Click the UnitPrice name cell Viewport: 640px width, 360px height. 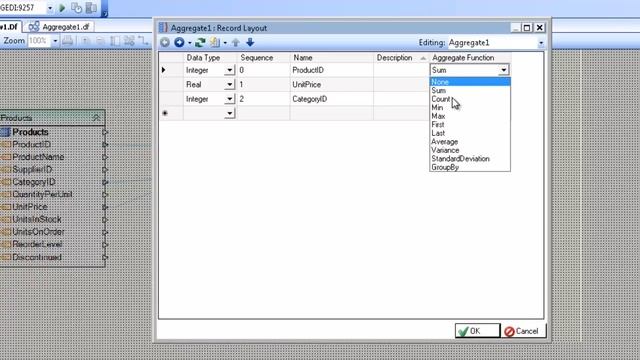pyautogui.click(x=331, y=84)
